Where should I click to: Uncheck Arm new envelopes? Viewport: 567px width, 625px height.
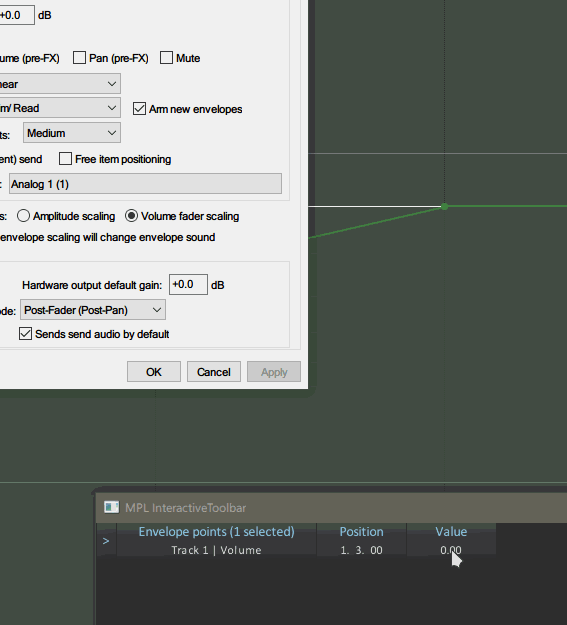139,109
